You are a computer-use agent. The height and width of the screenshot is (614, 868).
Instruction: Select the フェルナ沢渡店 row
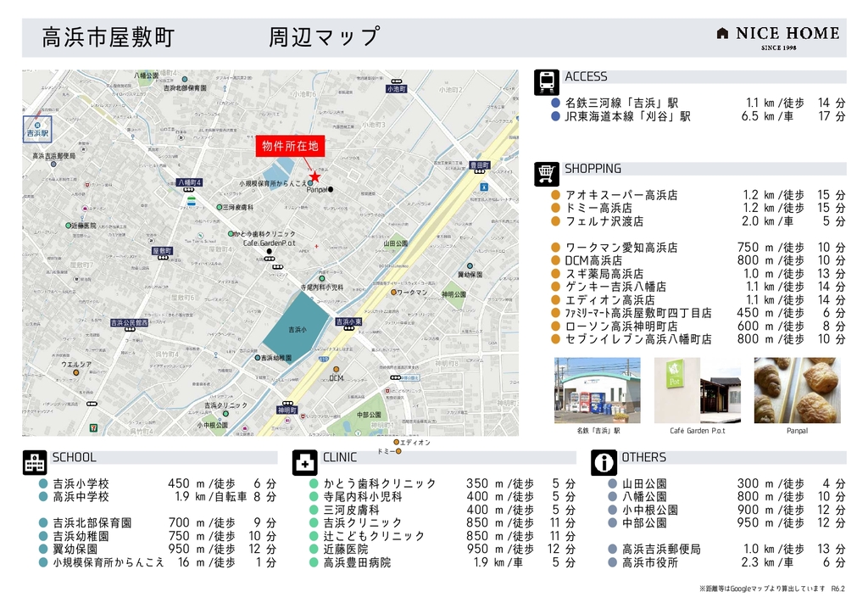tap(698, 221)
